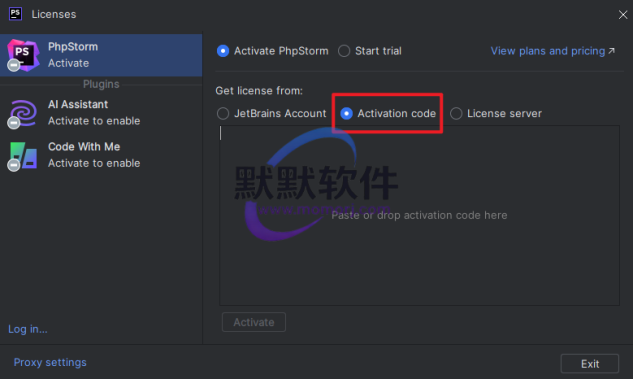The width and height of the screenshot is (633, 379).
Task: Close the Licenses dialog with X
Action: (623, 15)
